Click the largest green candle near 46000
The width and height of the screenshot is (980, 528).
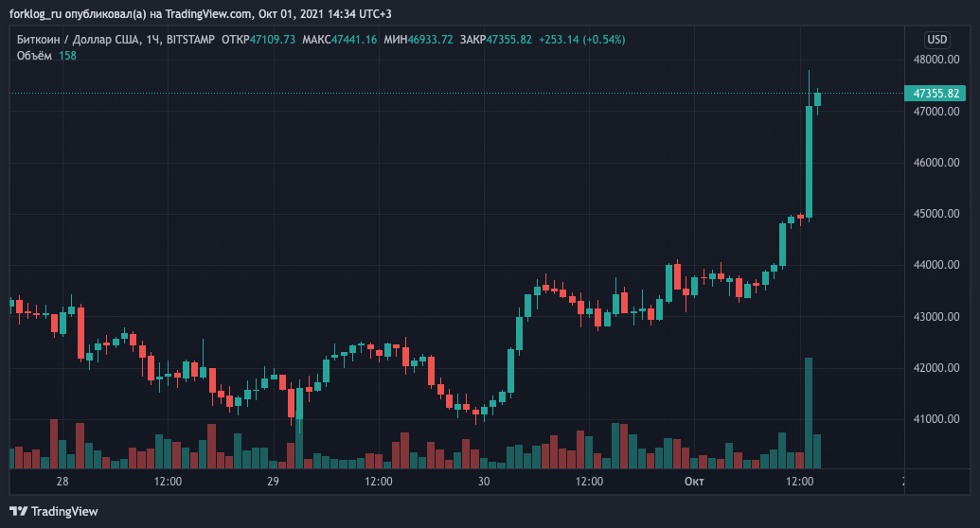809,161
